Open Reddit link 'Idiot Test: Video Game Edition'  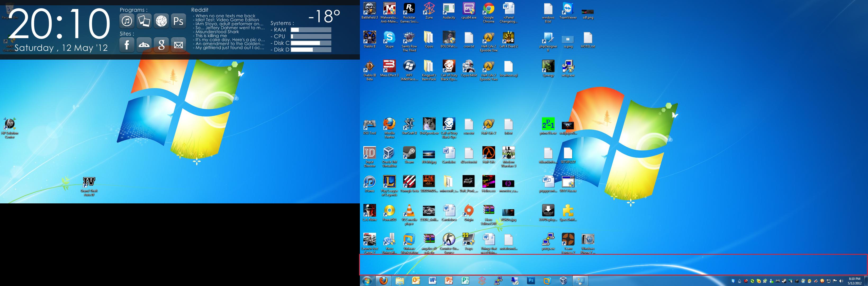click(227, 20)
